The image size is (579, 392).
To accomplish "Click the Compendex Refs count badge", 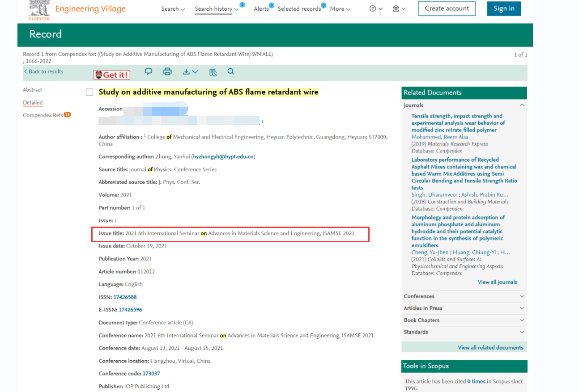I will (67, 114).
